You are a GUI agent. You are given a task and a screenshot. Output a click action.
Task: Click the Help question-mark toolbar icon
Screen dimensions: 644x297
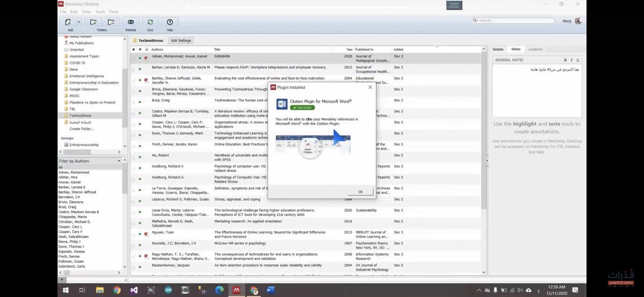pyautogui.click(x=170, y=22)
